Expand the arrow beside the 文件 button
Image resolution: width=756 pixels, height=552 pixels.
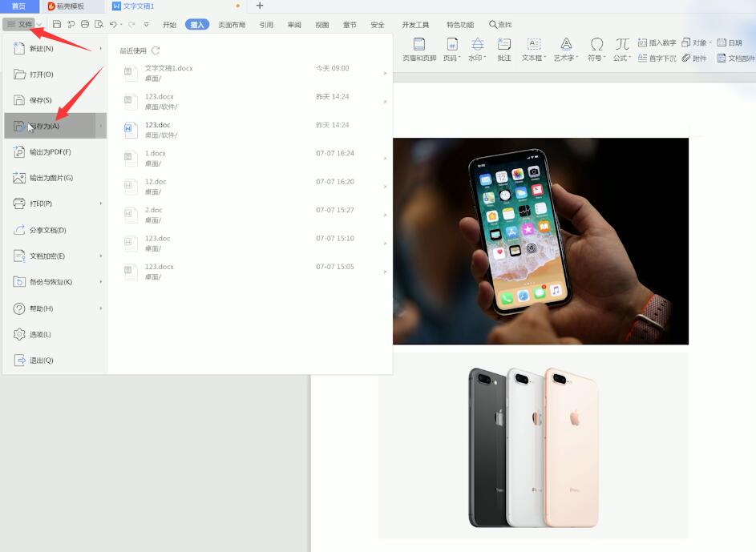point(39,25)
